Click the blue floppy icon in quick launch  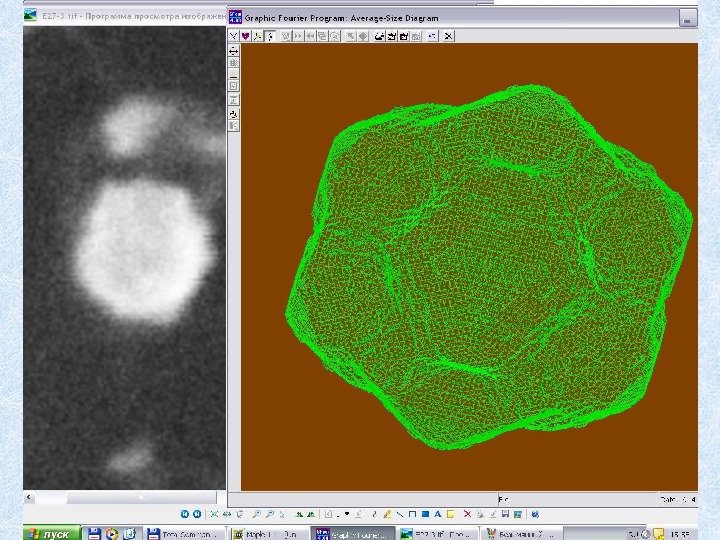(x=94, y=534)
